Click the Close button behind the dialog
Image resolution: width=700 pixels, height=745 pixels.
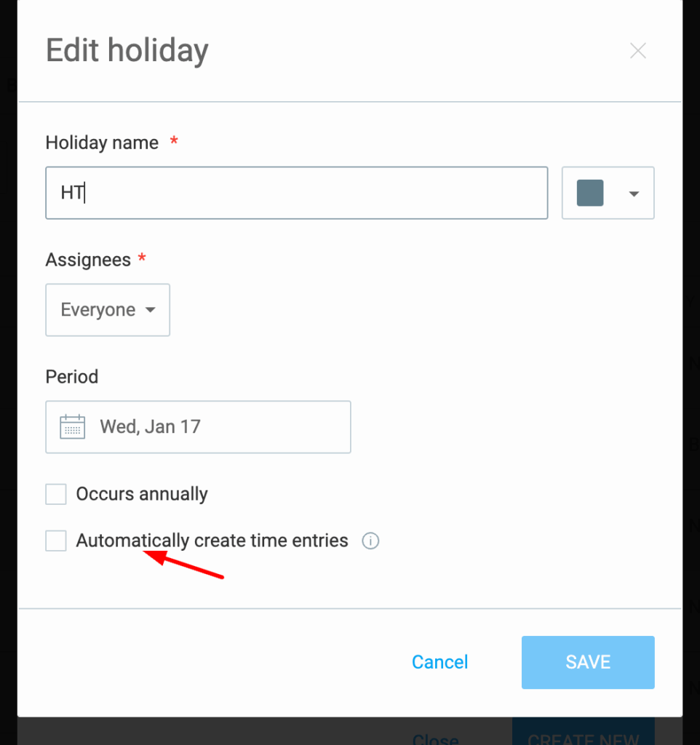point(435,738)
